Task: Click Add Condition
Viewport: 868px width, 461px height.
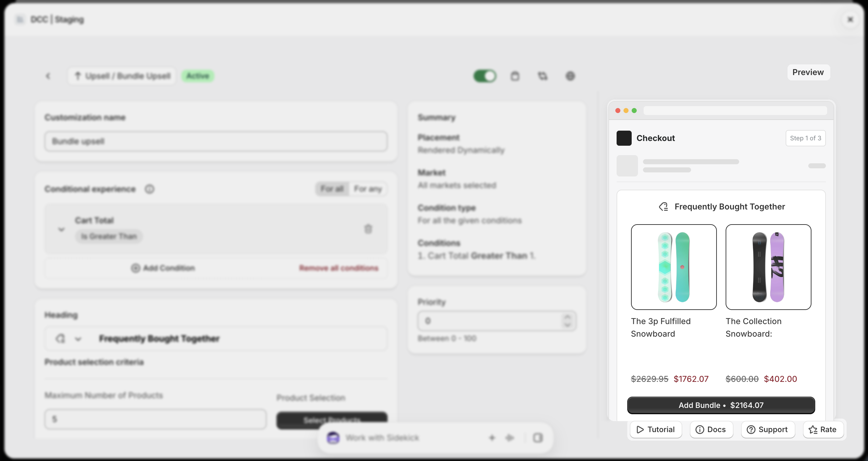Action: pyautogui.click(x=163, y=268)
